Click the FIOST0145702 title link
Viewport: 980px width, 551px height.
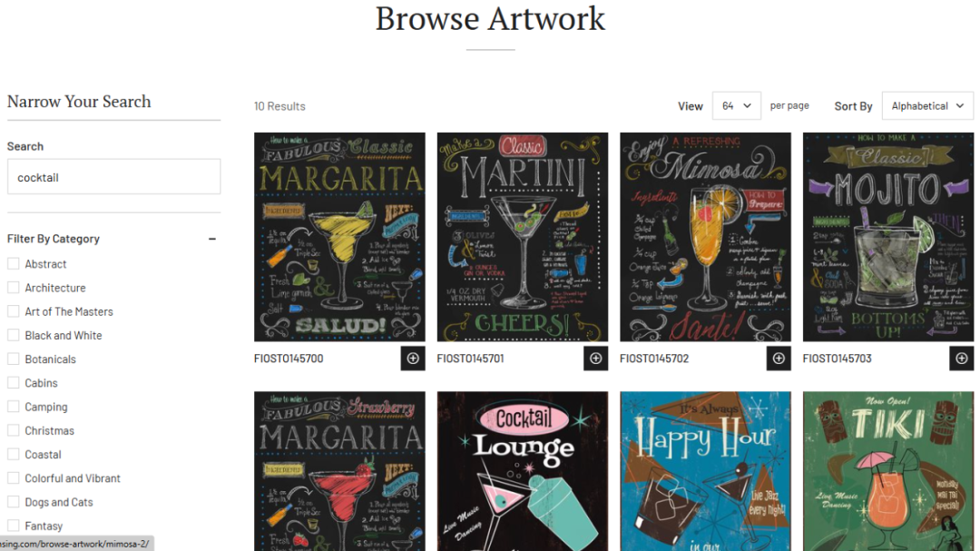pos(653,359)
